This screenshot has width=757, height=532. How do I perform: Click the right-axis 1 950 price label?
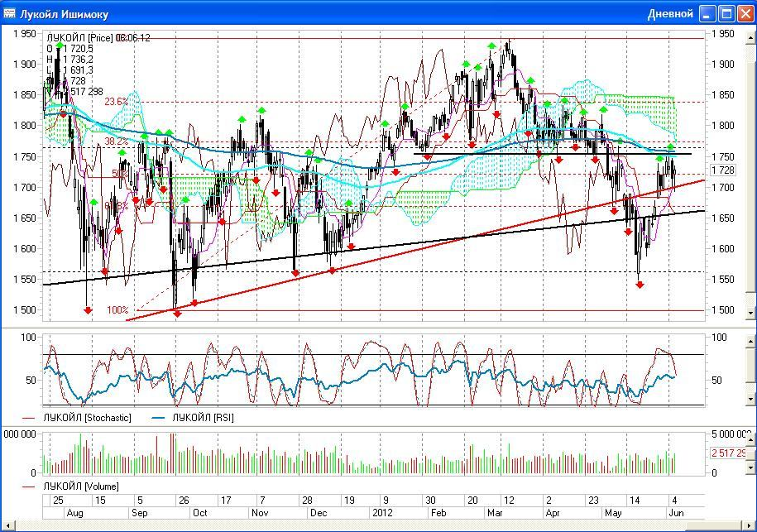pyautogui.click(x=723, y=34)
